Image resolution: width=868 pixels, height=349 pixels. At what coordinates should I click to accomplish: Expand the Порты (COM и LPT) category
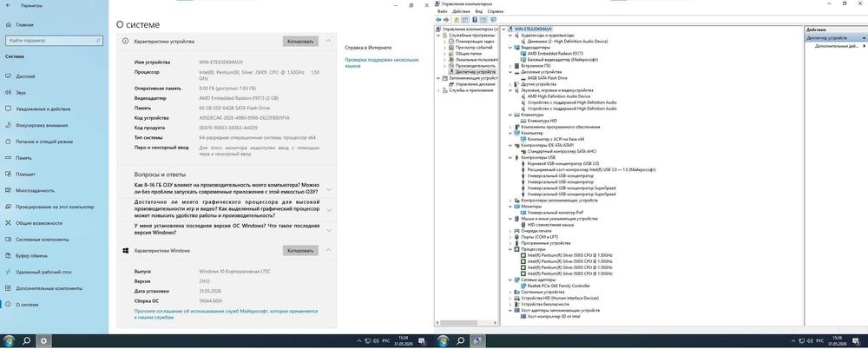[510, 237]
